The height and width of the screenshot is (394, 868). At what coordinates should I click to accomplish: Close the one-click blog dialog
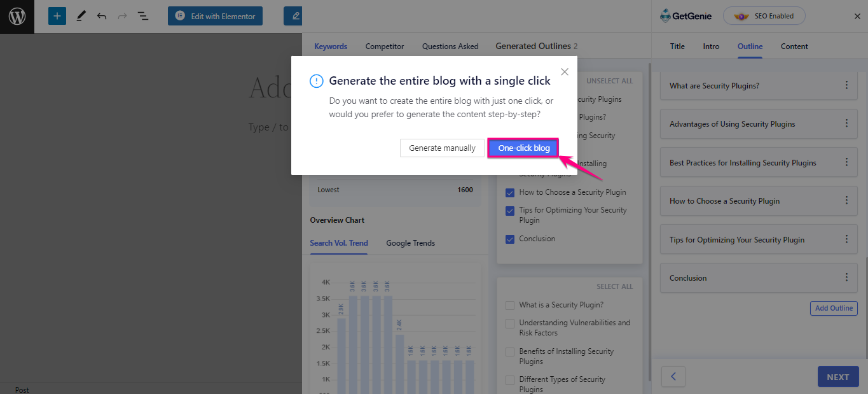tap(565, 72)
